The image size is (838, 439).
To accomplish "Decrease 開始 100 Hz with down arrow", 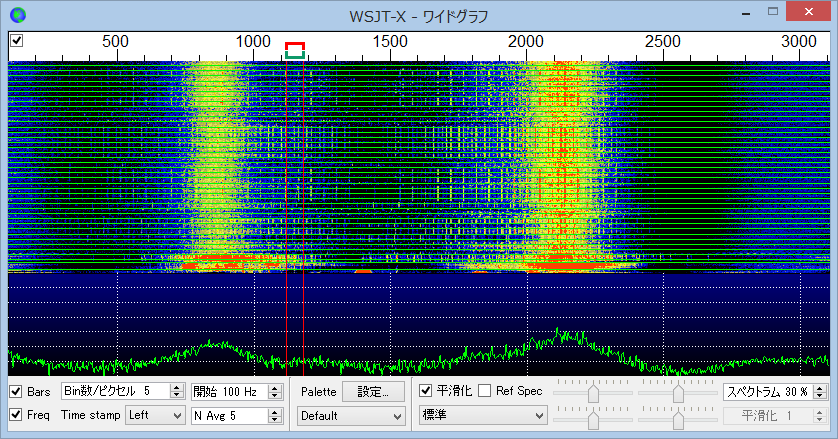I will click(x=275, y=396).
